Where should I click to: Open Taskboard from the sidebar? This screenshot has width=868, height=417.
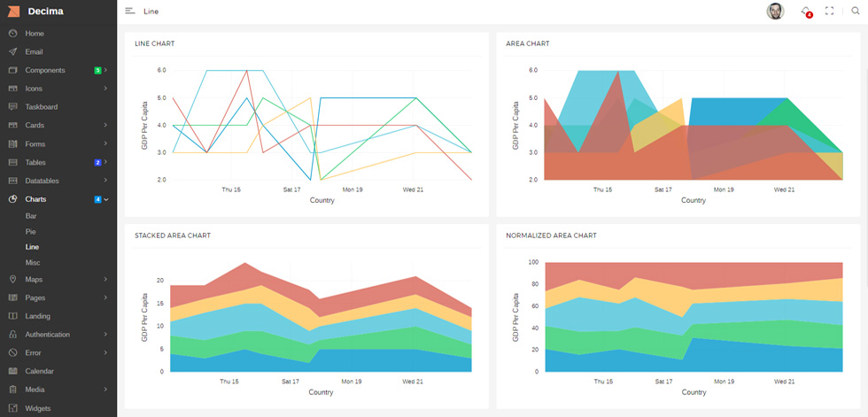pos(42,107)
